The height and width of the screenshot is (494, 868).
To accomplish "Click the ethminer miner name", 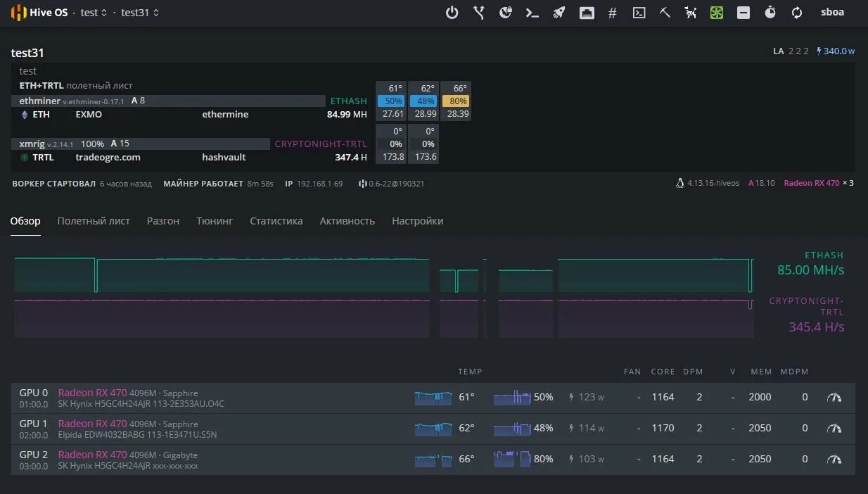I will [39, 101].
